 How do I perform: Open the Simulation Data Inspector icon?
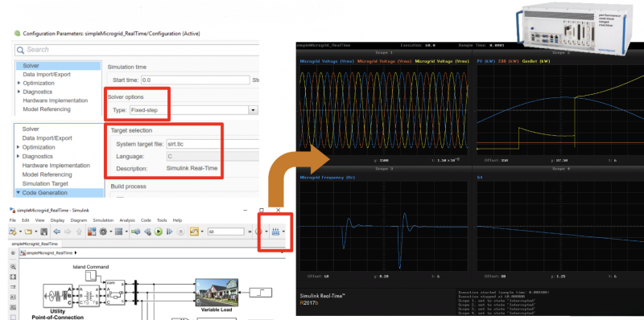click(194, 232)
